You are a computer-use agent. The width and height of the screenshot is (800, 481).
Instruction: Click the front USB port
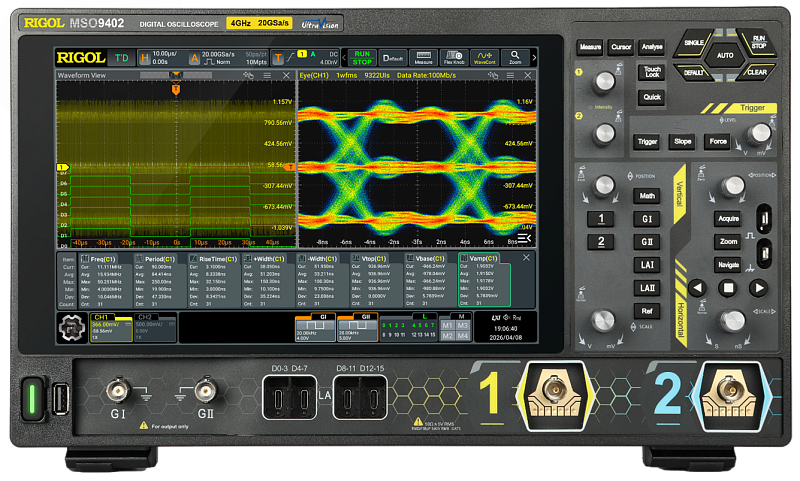pyautogui.click(x=61, y=399)
